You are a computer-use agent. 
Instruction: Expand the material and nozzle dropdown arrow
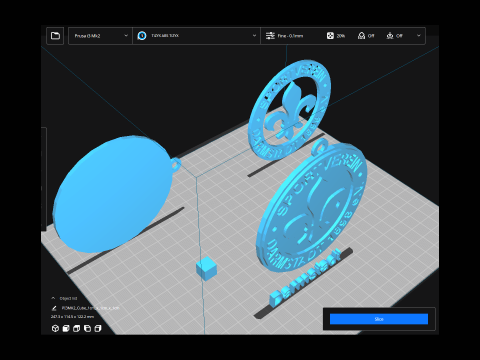pyautogui.click(x=254, y=36)
